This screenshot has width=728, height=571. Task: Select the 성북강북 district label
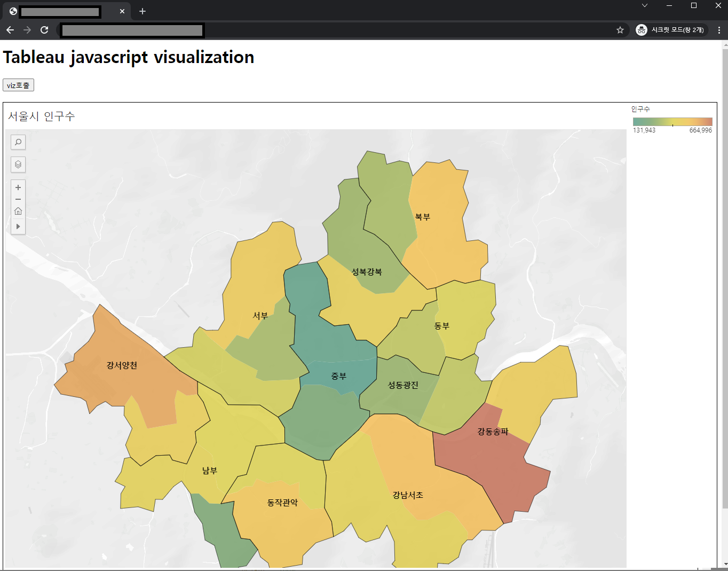click(367, 271)
